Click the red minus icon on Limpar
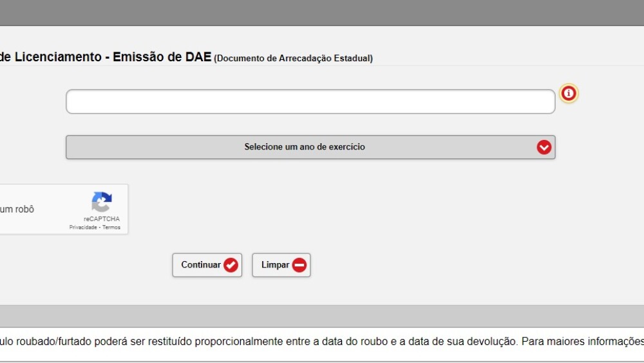 click(x=299, y=265)
